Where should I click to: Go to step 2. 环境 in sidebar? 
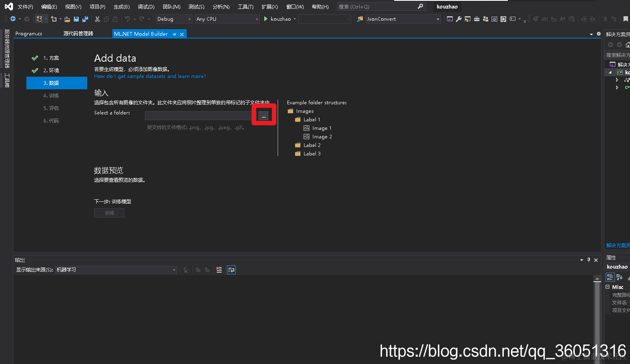point(51,71)
